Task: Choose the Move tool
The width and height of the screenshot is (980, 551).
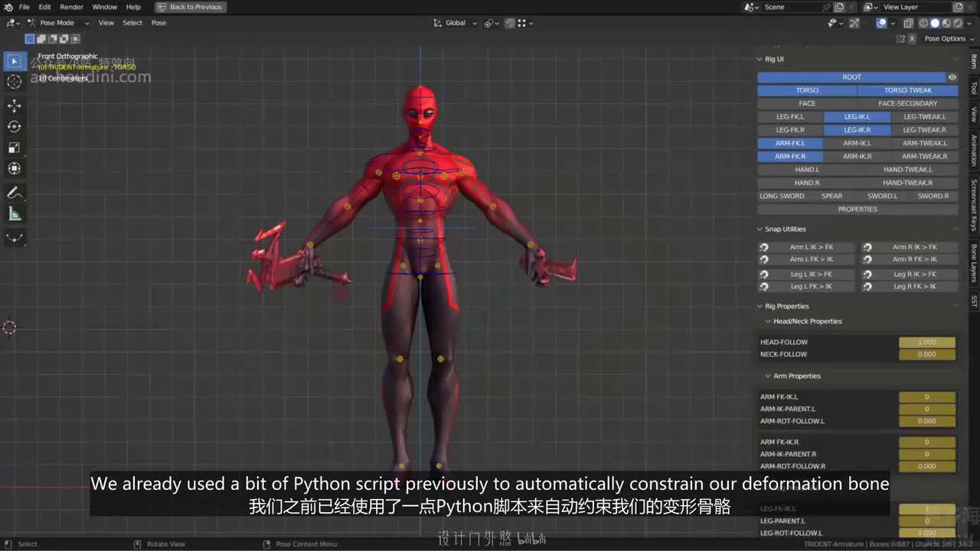Action: click(x=14, y=105)
